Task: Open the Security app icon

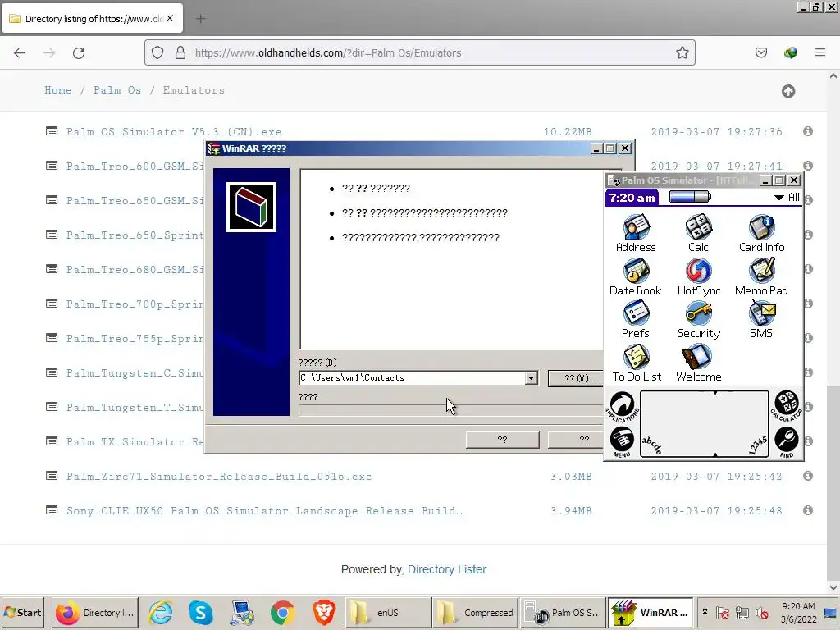Action: 699,319
